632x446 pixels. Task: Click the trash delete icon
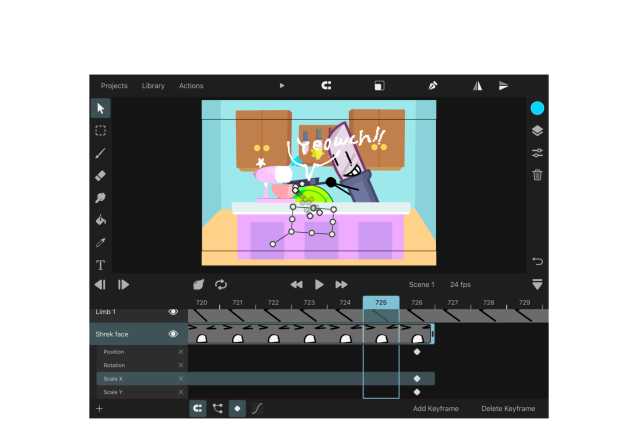click(537, 175)
